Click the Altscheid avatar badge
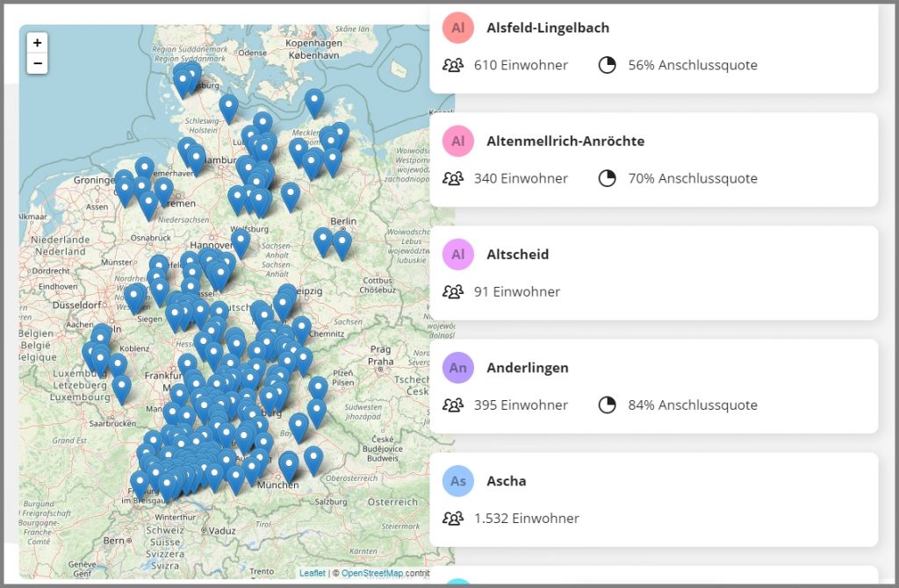This screenshot has height=588, width=899. 457,255
